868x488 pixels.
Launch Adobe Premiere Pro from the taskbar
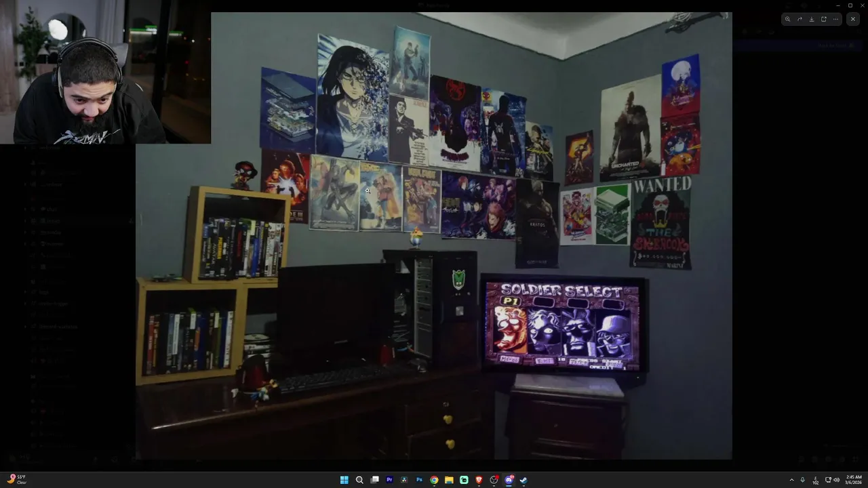pyautogui.click(x=389, y=480)
